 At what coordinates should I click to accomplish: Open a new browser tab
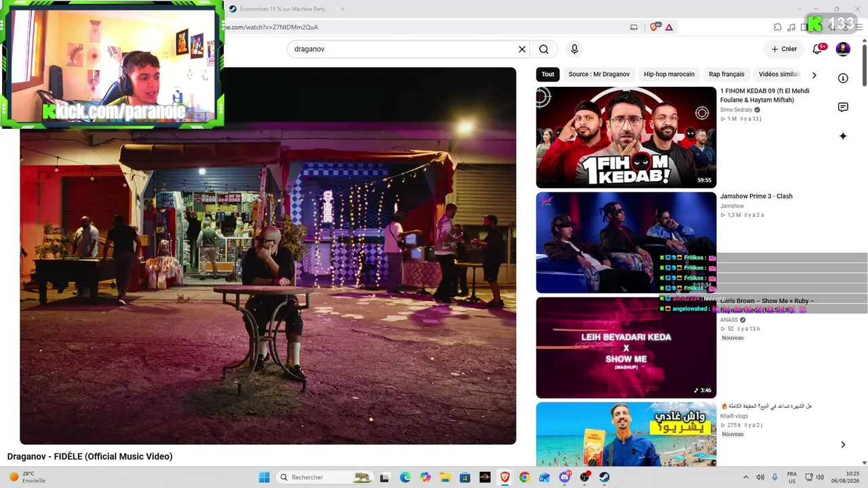tap(342, 9)
